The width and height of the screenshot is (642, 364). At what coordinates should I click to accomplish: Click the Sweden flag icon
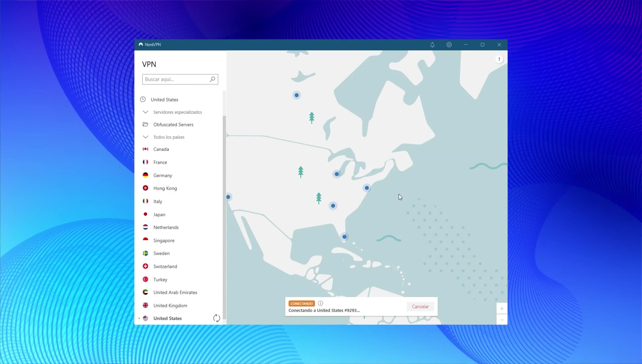145,253
